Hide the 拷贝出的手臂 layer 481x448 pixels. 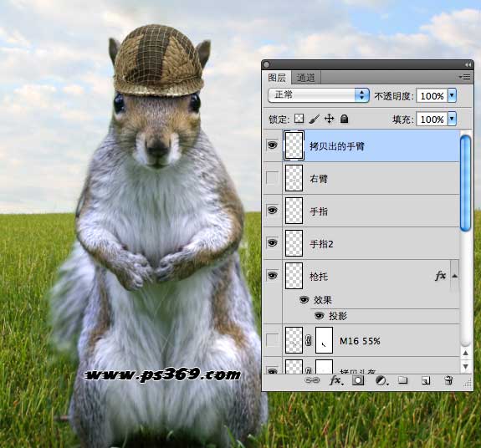click(272, 145)
